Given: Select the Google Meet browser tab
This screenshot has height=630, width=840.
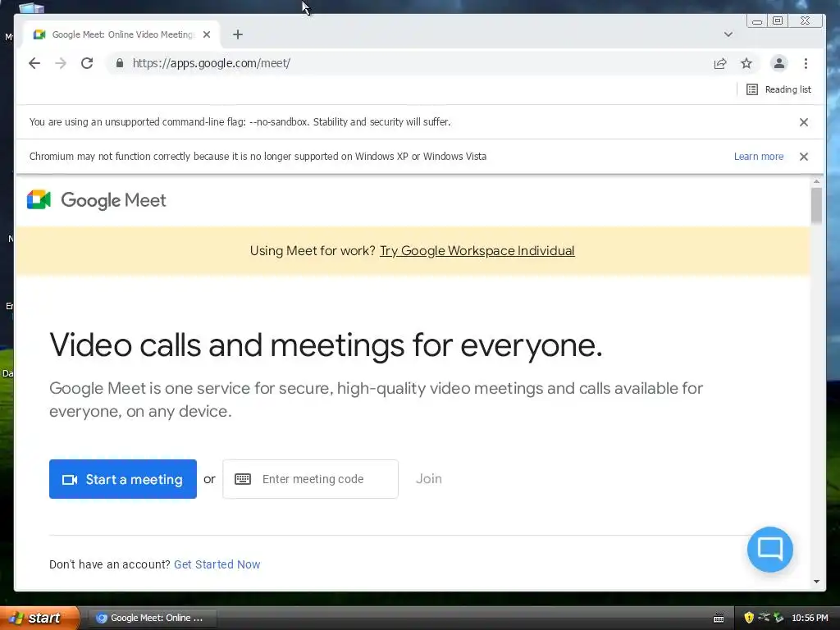Looking at the screenshot, I should tap(123, 34).
